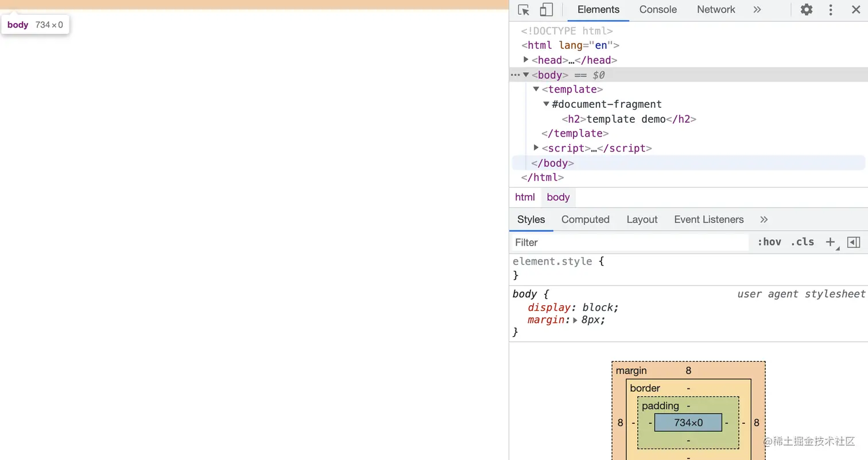Screen dimensions: 868x460
Task: Activate the inspect element picker icon
Action: [x=523, y=10]
